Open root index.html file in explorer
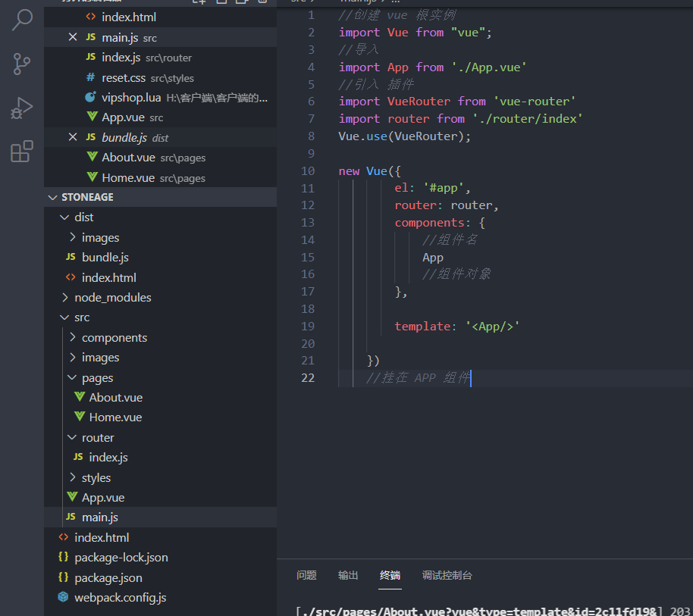 click(x=161, y=537)
